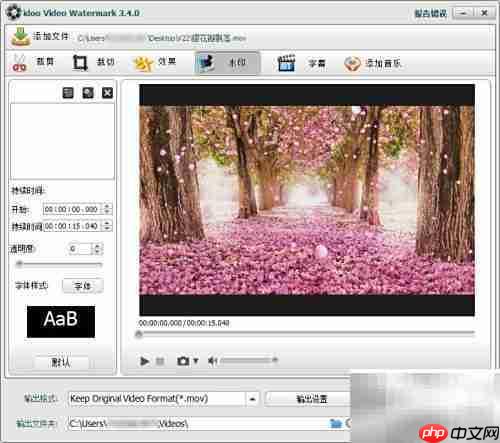Add an image watermark from panel icons

point(88,93)
